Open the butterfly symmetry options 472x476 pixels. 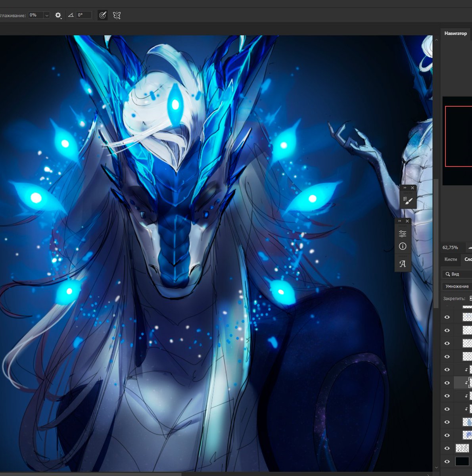117,15
